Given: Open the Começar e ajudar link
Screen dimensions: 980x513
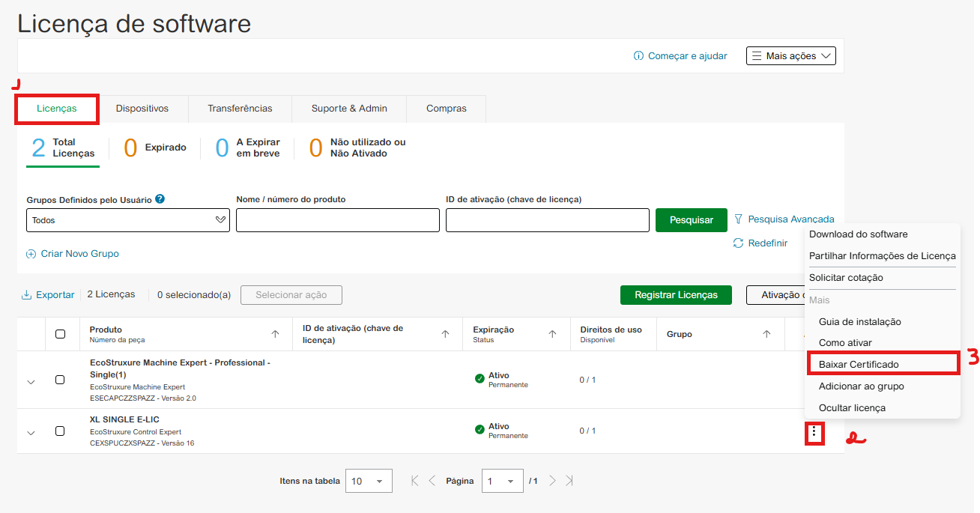Looking at the screenshot, I should coord(688,56).
